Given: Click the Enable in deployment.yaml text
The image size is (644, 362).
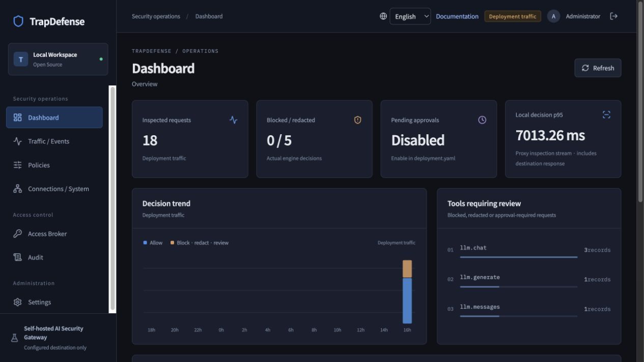Looking at the screenshot, I should [423, 158].
